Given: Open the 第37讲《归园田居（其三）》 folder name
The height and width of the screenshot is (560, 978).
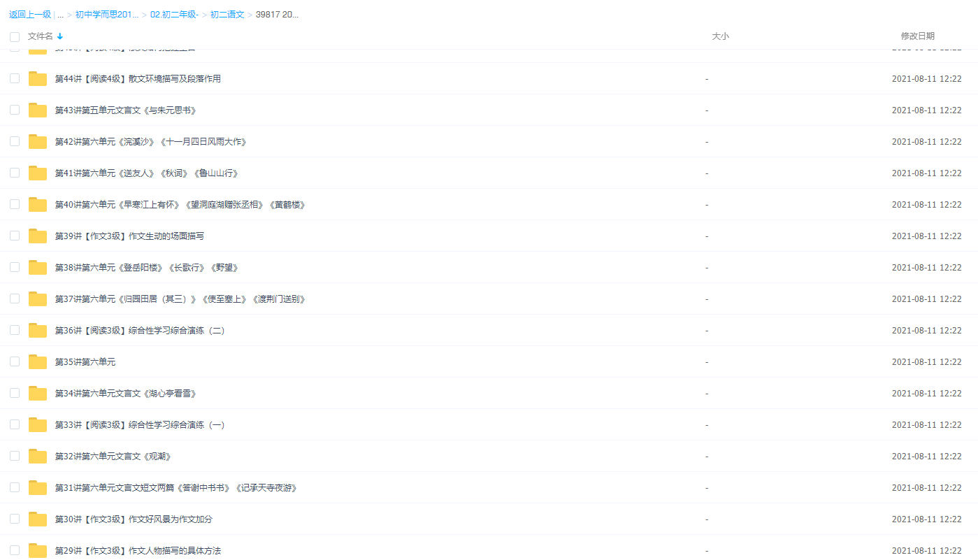Looking at the screenshot, I should point(180,299).
